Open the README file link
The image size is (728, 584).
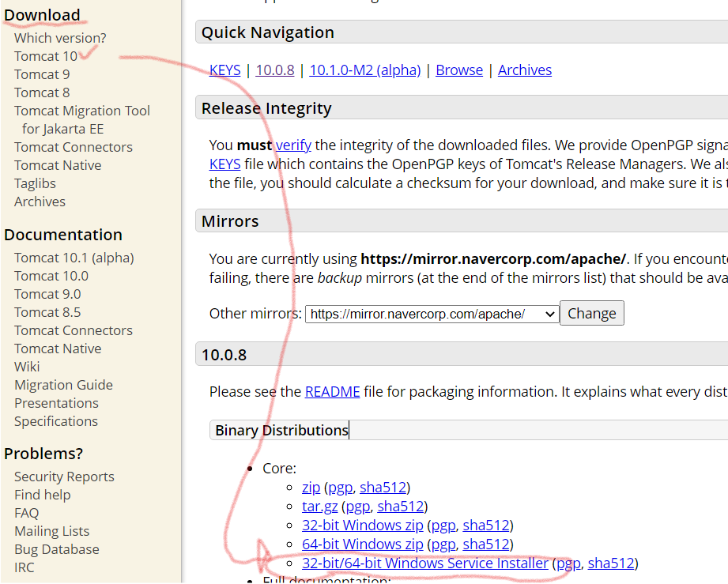pos(332,392)
